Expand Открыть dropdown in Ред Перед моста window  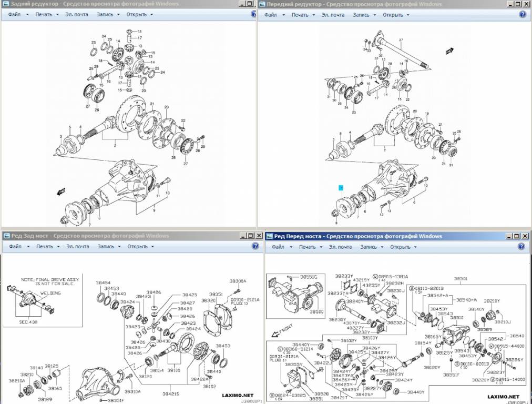click(x=403, y=247)
